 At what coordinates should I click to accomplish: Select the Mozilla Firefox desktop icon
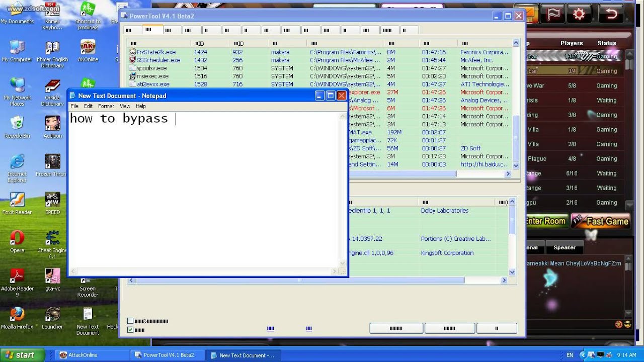click(17, 319)
